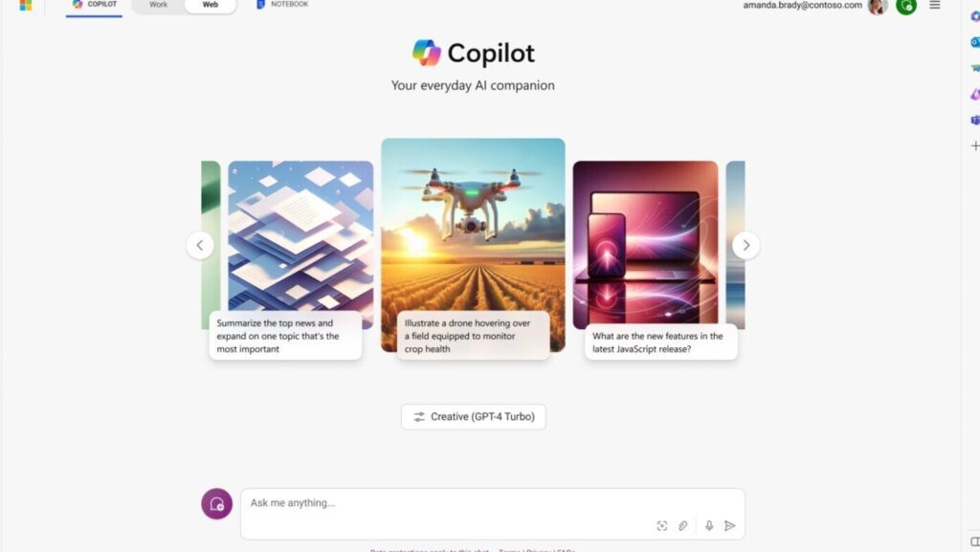Viewport: 980px width, 552px height.
Task: Activate the microphone voice input icon
Action: coord(709,526)
